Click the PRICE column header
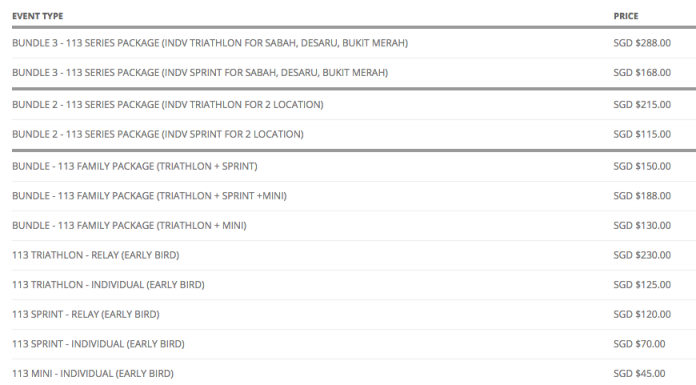 pyautogui.click(x=626, y=16)
